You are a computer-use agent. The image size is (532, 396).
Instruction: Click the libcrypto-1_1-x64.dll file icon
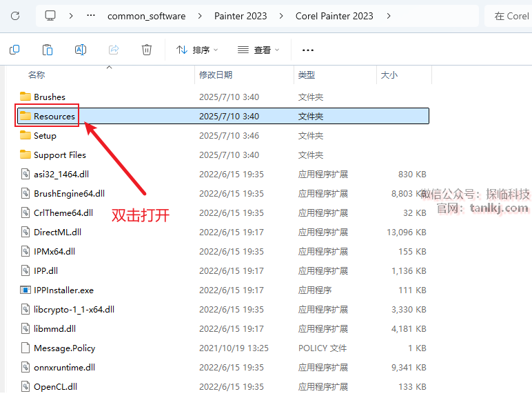coord(25,309)
